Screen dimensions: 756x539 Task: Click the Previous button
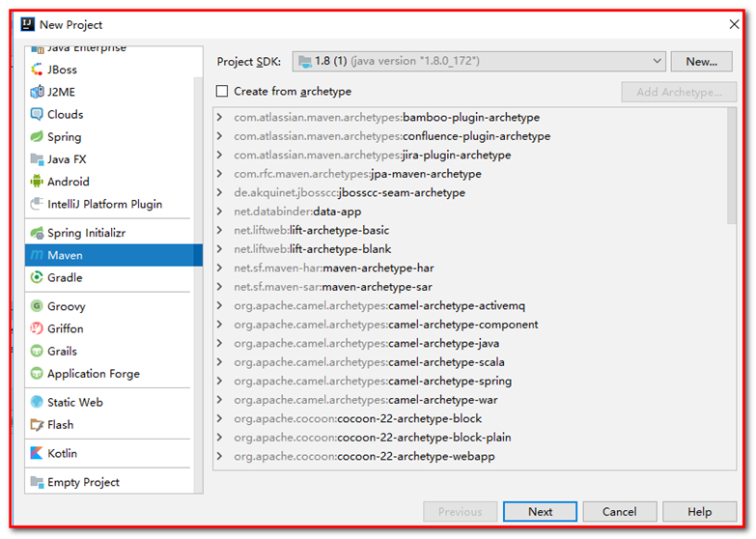click(x=460, y=512)
